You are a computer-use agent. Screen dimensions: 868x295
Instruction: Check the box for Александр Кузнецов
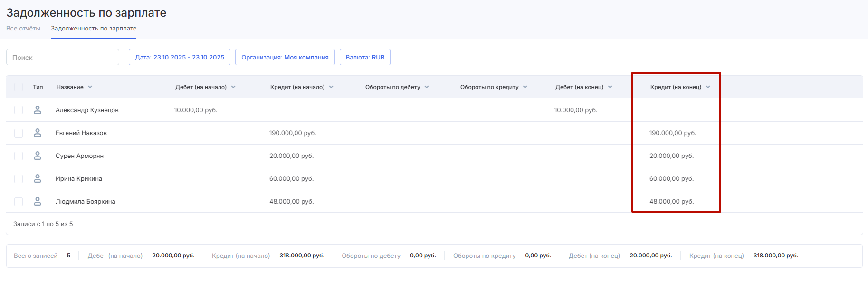pyautogui.click(x=19, y=110)
